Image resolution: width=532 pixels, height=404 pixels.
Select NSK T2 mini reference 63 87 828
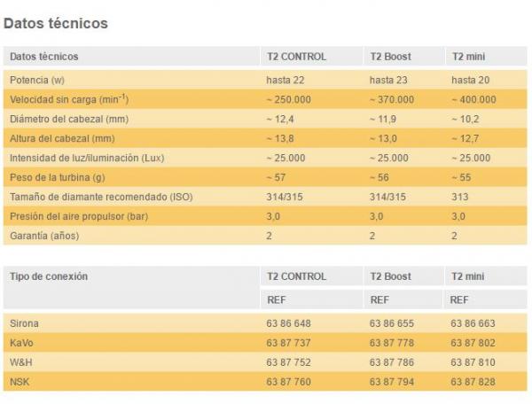473,382
